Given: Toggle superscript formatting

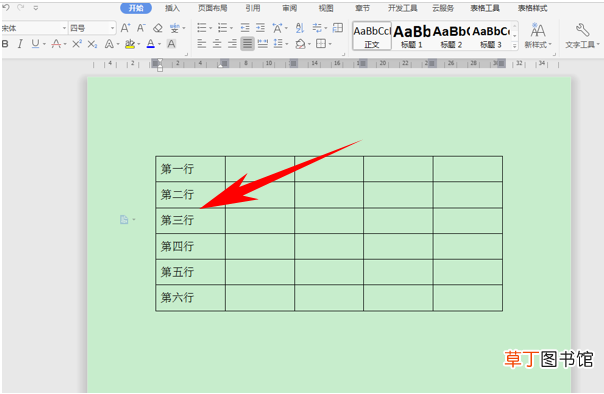Looking at the screenshot, I should (x=77, y=44).
